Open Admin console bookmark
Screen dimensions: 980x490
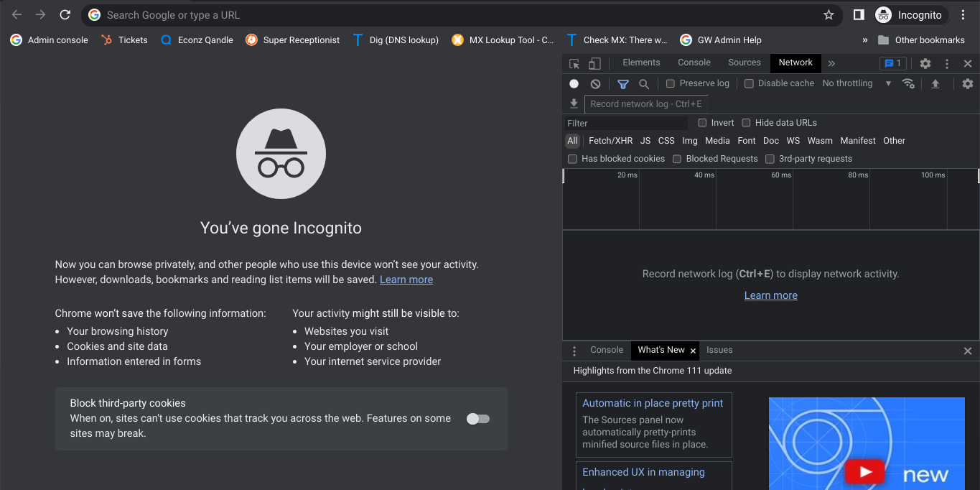click(49, 40)
